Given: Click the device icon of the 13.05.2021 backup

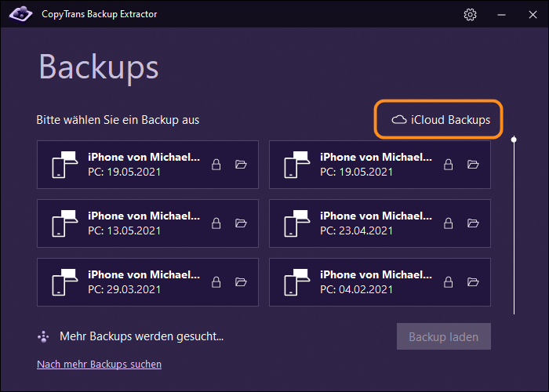Looking at the screenshot, I should (65, 223).
